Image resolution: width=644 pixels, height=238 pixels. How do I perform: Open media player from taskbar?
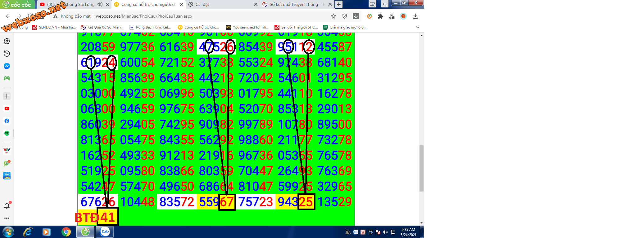[47, 232]
